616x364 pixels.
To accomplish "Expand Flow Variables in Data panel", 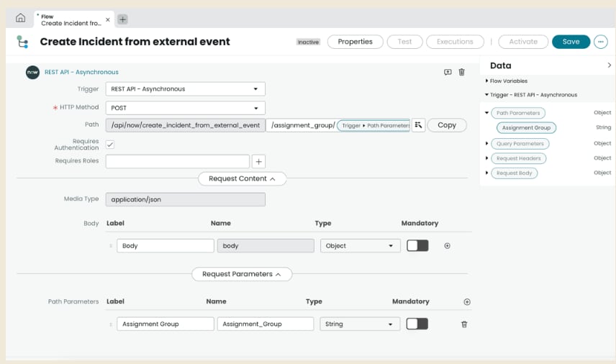I will click(486, 81).
